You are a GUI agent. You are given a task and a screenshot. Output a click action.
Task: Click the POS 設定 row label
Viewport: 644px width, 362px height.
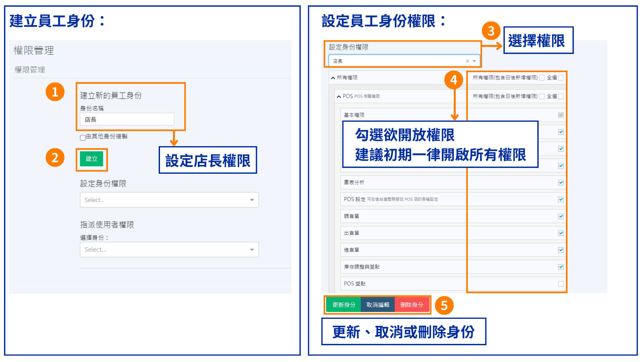tap(355, 199)
